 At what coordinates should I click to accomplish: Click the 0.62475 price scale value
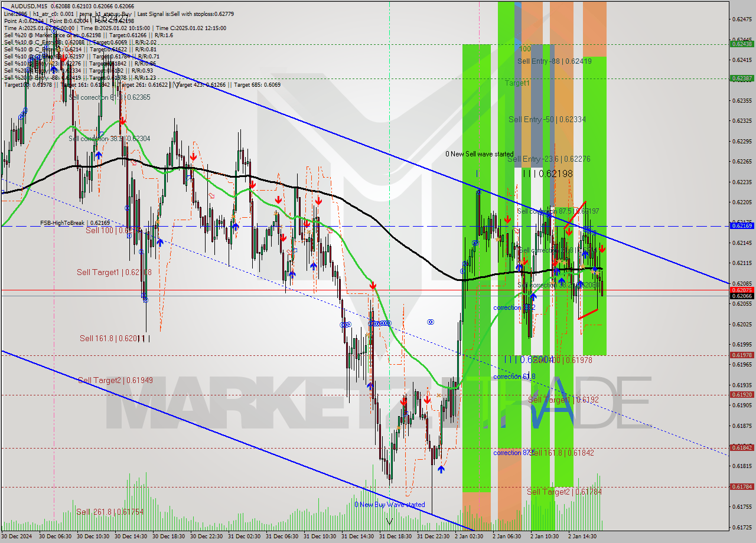741,19
